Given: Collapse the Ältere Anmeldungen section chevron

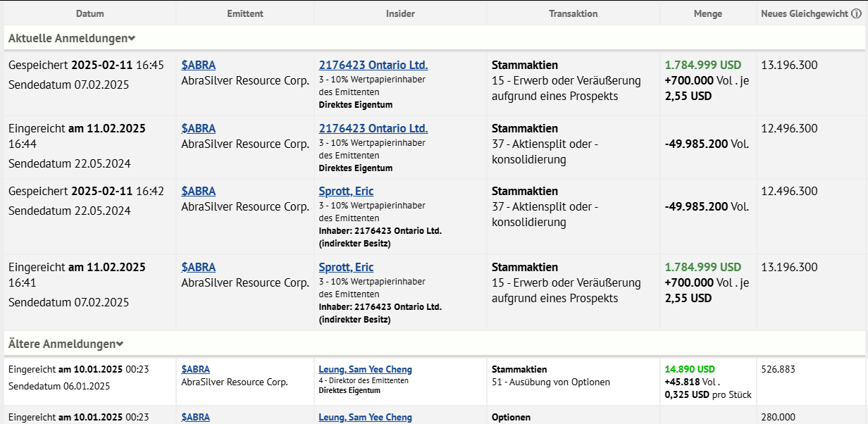Looking at the screenshot, I should [x=120, y=344].
